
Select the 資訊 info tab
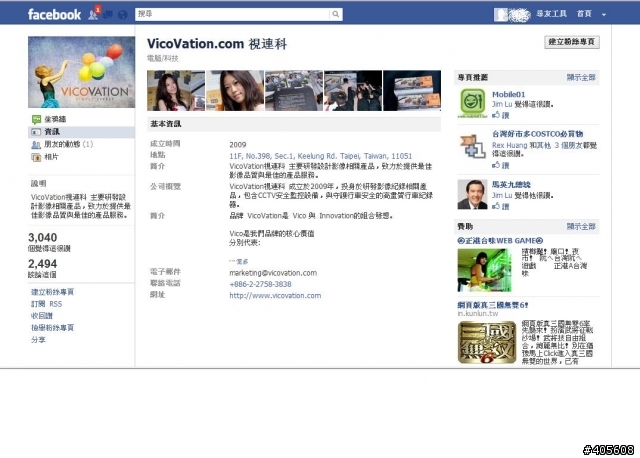tap(81, 132)
